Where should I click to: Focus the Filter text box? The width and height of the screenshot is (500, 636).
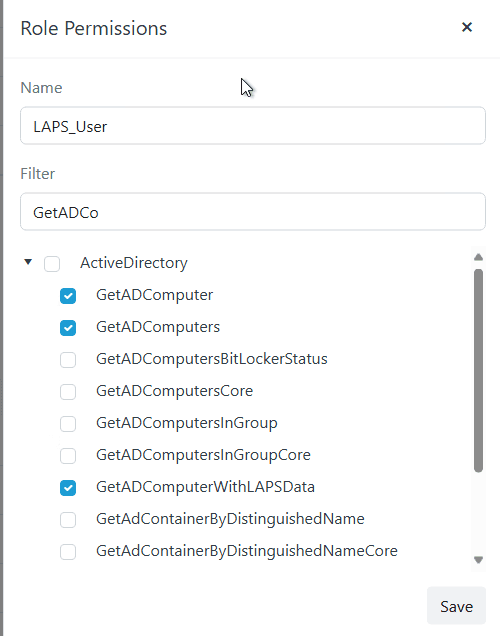pyautogui.click(x=253, y=212)
